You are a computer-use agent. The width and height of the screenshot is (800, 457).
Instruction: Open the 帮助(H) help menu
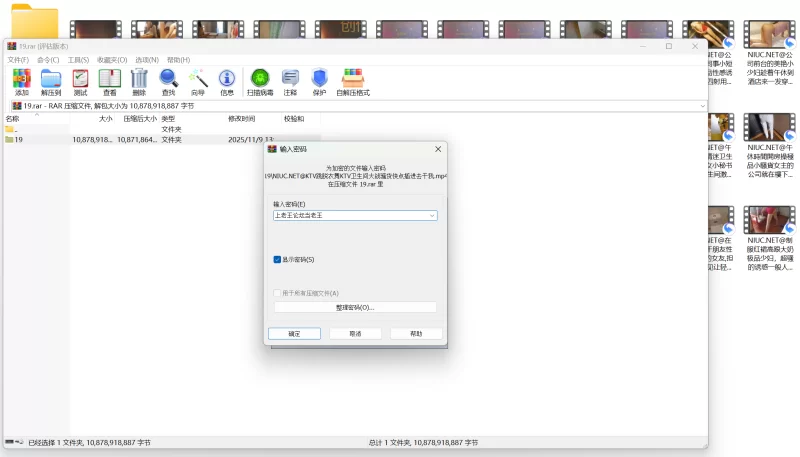point(178,60)
